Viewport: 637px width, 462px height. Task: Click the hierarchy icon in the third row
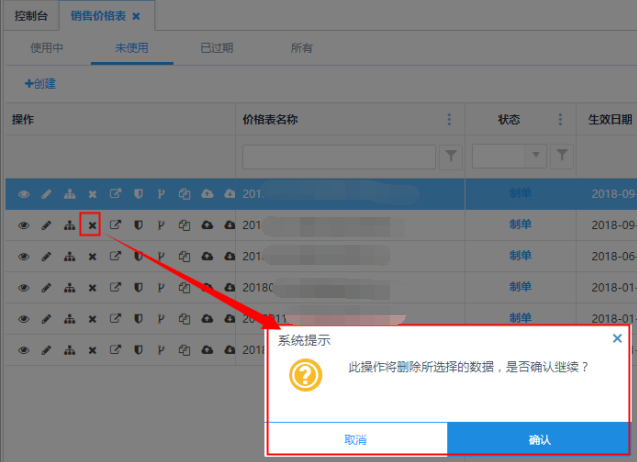point(69,256)
